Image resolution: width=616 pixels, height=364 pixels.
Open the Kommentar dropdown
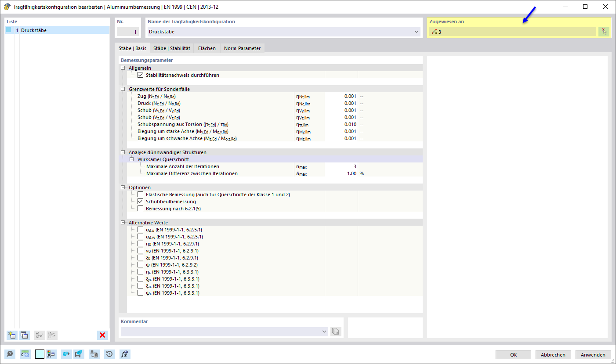point(324,332)
